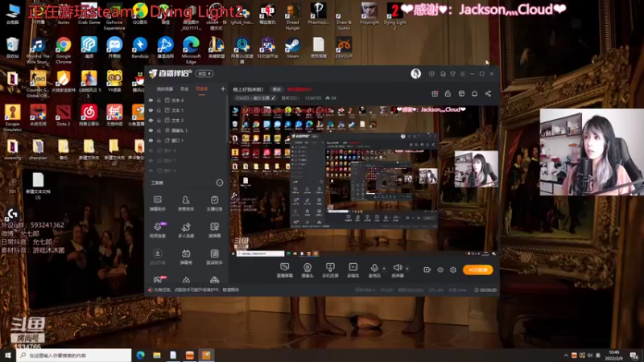Click the share icon in the stream header
Screen dimensions: 644x362
coord(488,93)
